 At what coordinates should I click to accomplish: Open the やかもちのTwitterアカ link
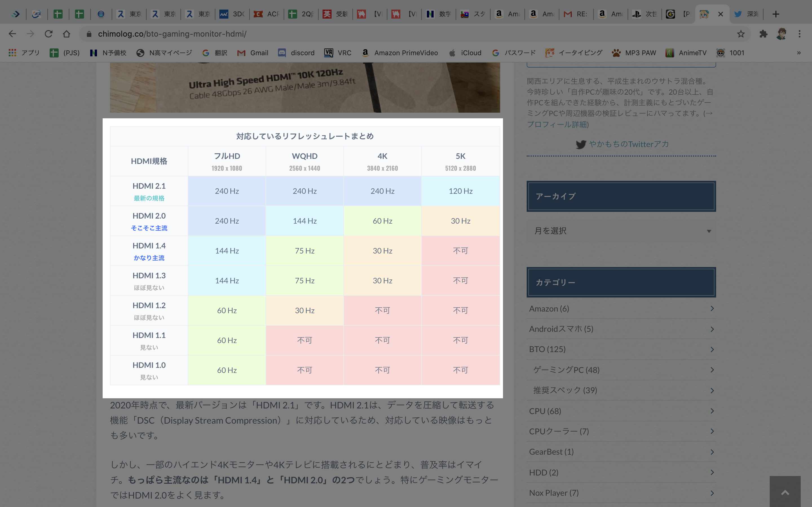pos(628,144)
